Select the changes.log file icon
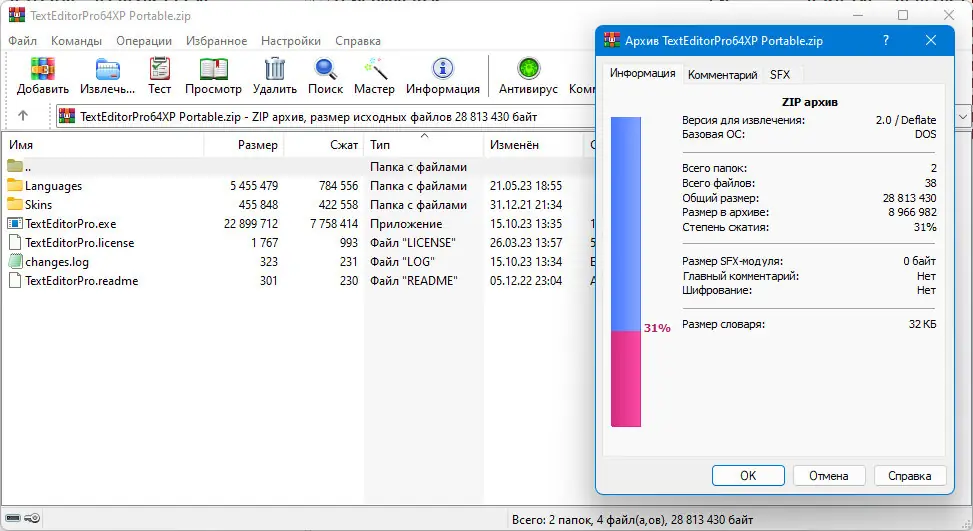Image resolution: width=973 pixels, height=531 pixels. [15, 262]
